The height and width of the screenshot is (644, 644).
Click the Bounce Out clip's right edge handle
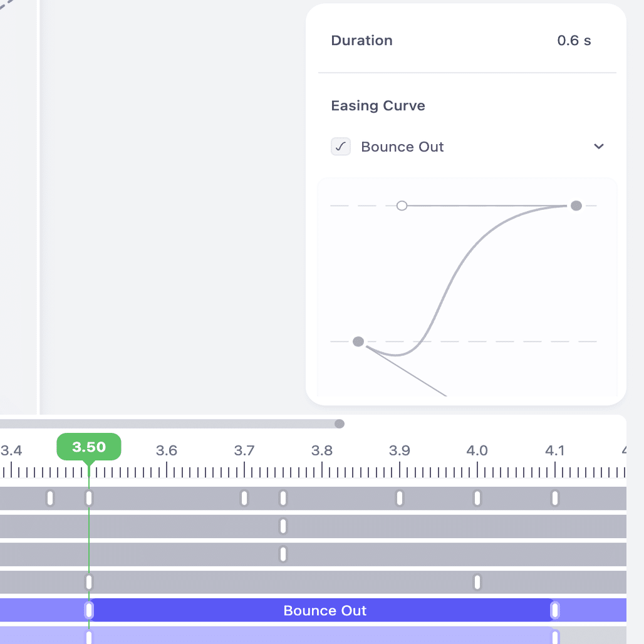click(x=554, y=610)
